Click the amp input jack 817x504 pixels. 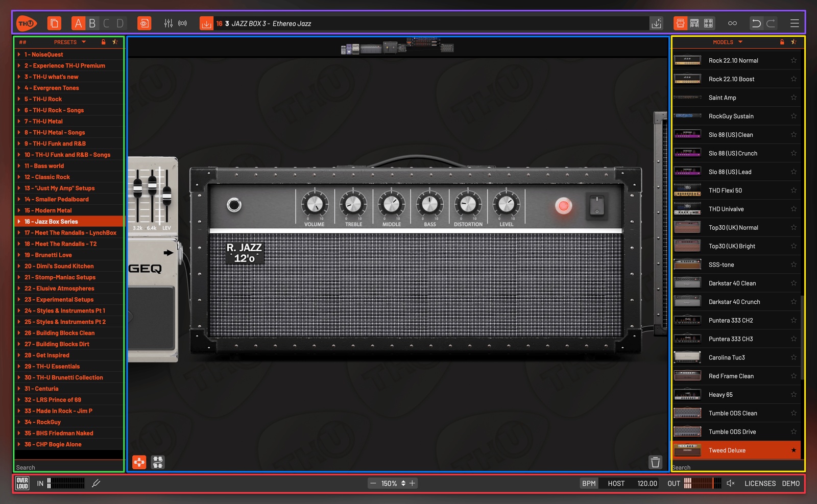pos(234,205)
